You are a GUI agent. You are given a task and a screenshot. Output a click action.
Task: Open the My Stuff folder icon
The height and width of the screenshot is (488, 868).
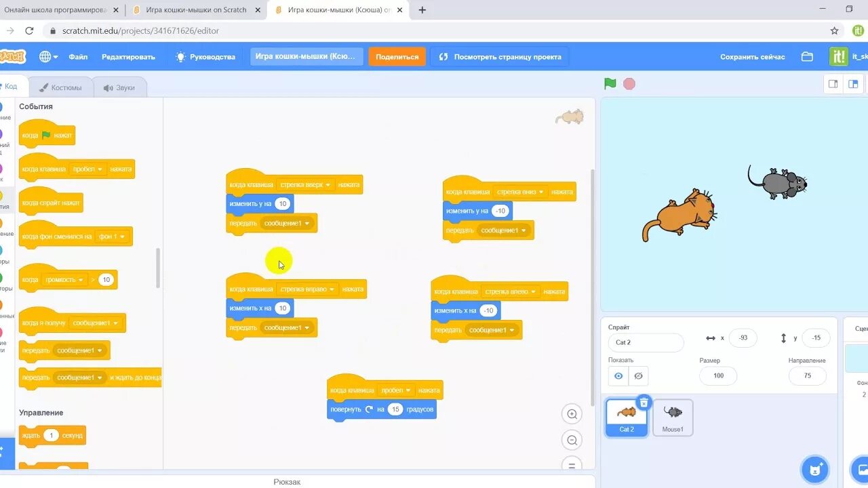[x=807, y=57]
